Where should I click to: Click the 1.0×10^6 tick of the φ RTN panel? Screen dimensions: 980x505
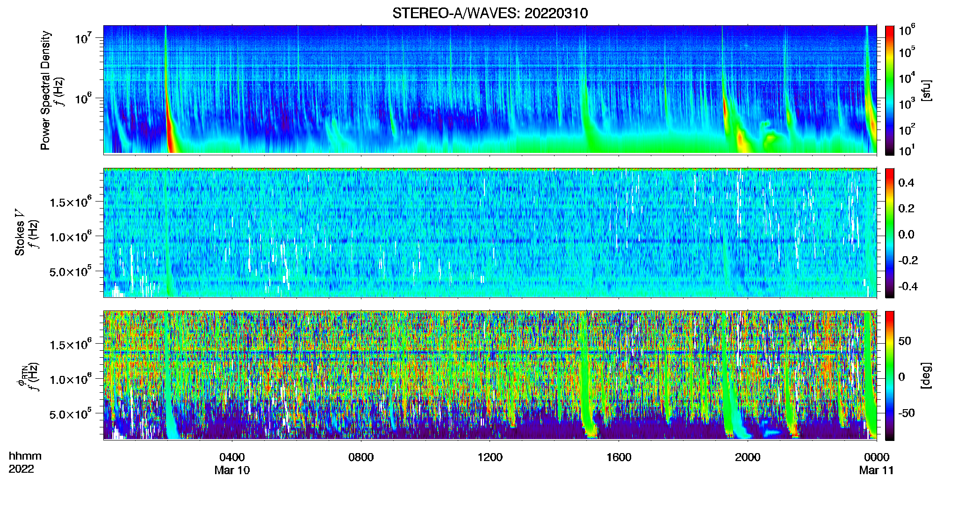point(71,379)
